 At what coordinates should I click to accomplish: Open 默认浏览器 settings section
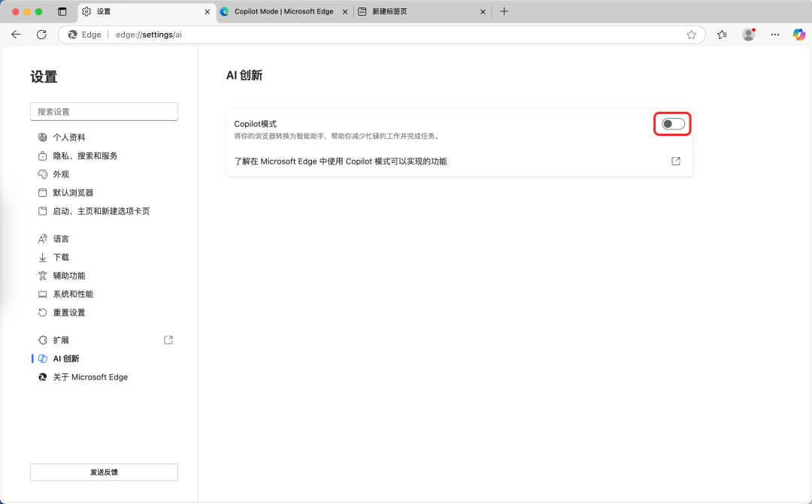104,192
